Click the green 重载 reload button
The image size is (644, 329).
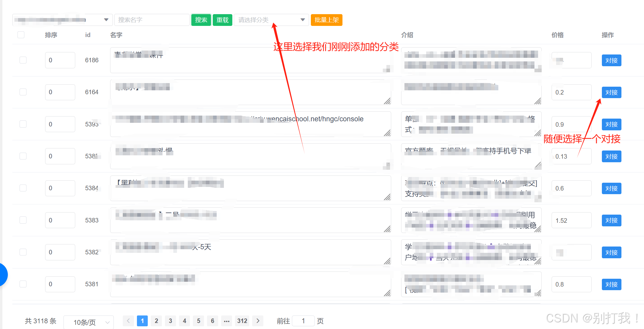coord(222,20)
